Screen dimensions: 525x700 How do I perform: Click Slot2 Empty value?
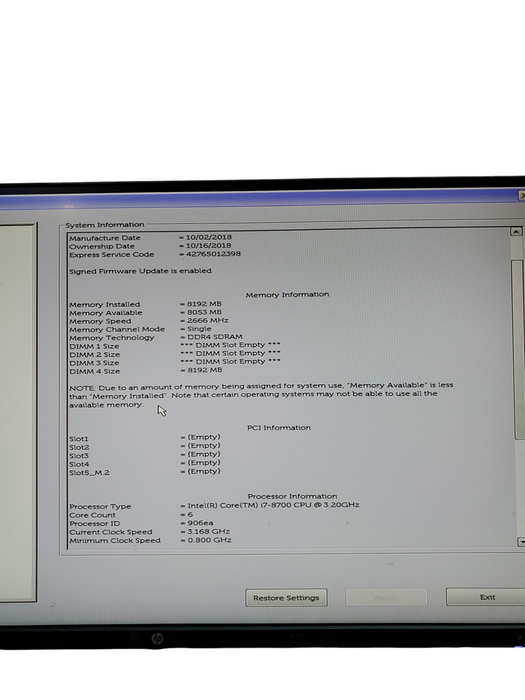click(204, 446)
